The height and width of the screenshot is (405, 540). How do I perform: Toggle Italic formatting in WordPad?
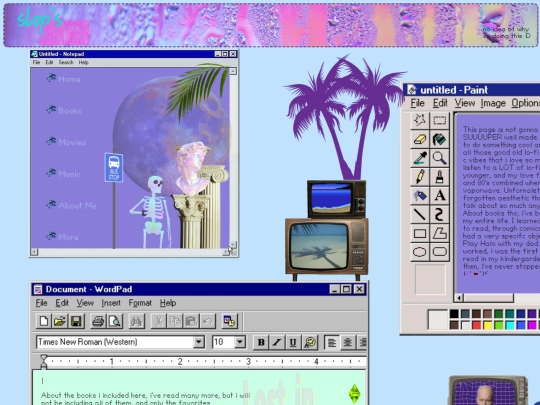[x=277, y=342]
